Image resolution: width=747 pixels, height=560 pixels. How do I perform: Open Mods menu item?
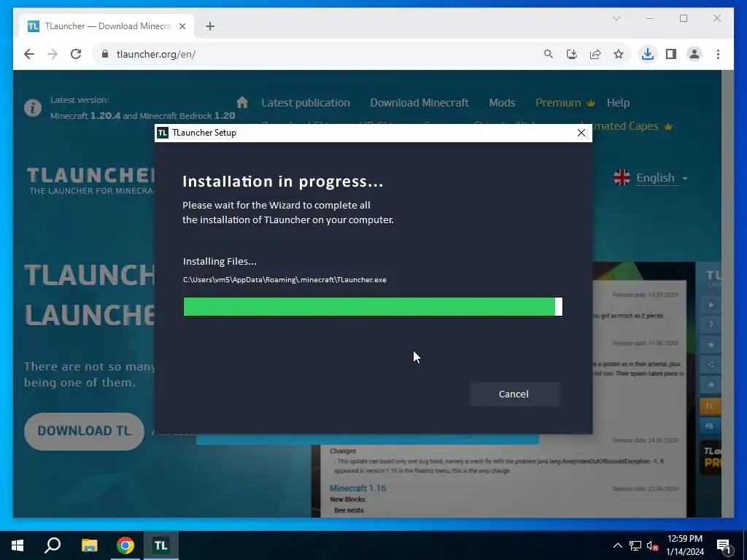502,103
